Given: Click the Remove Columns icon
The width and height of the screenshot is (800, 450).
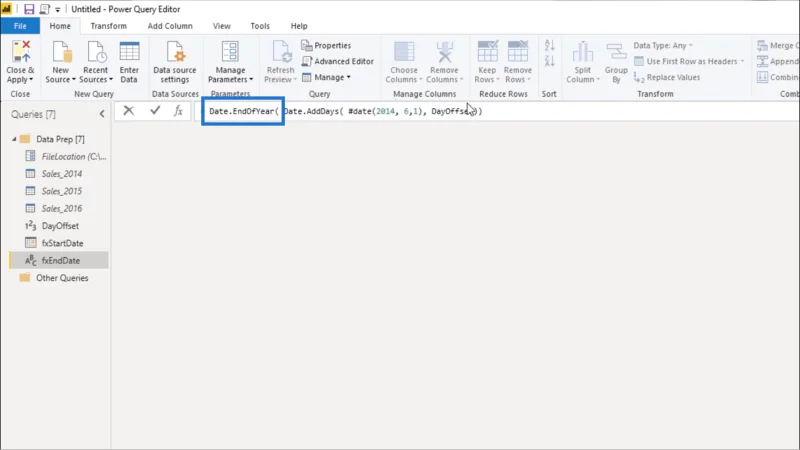Looking at the screenshot, I should click(444, 52).
